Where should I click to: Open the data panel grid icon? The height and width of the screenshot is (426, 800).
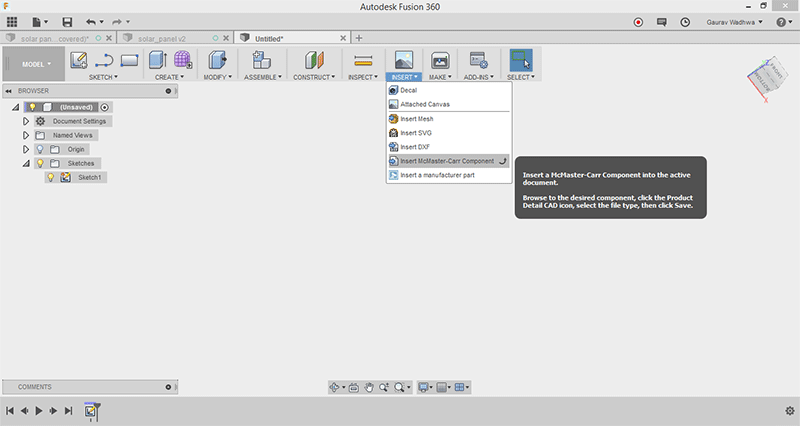point(12,21)
